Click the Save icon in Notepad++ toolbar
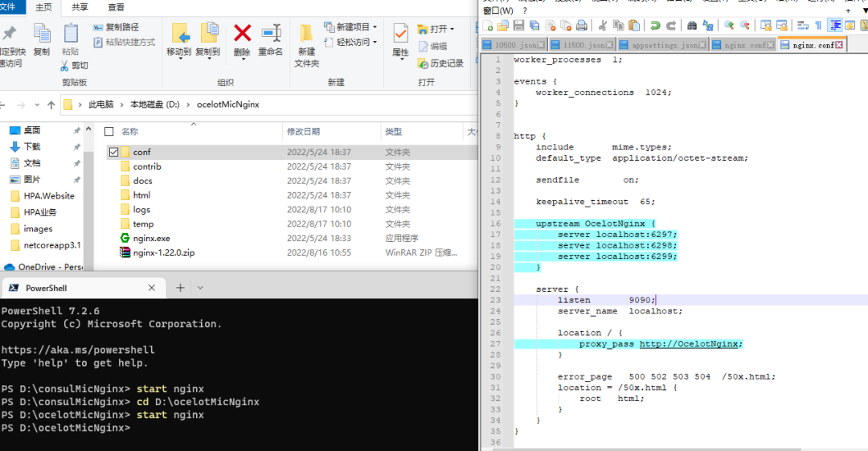 (x=518, y=26)
